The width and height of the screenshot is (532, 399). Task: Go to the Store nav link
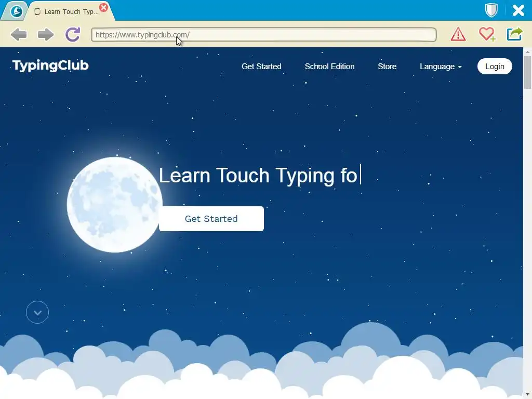coord(387,66)
